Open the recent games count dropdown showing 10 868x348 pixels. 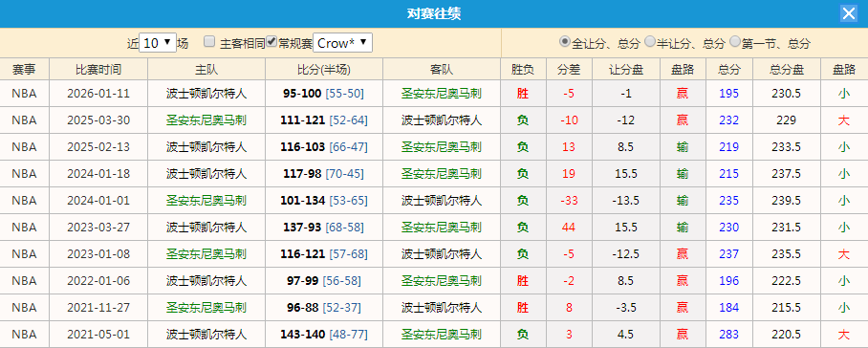point(158,43)
